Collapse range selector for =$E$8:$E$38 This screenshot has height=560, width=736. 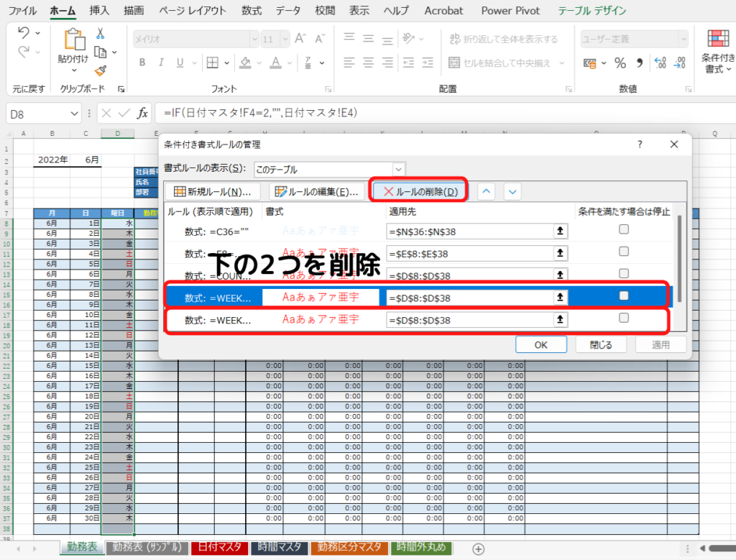(x=561, y=254)
